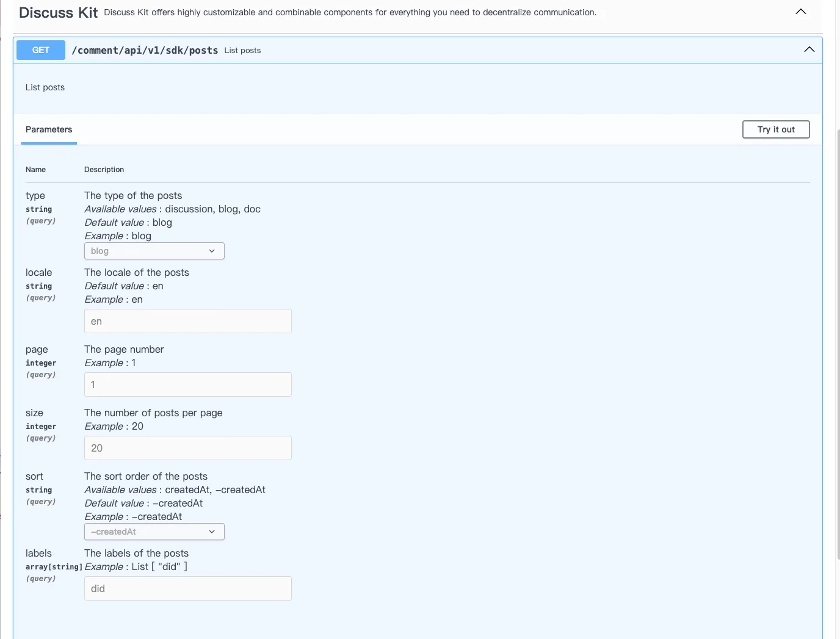Open the type dropdown showing blog
The height and width of the screenshot is (639, 840).
pos(154,251)
